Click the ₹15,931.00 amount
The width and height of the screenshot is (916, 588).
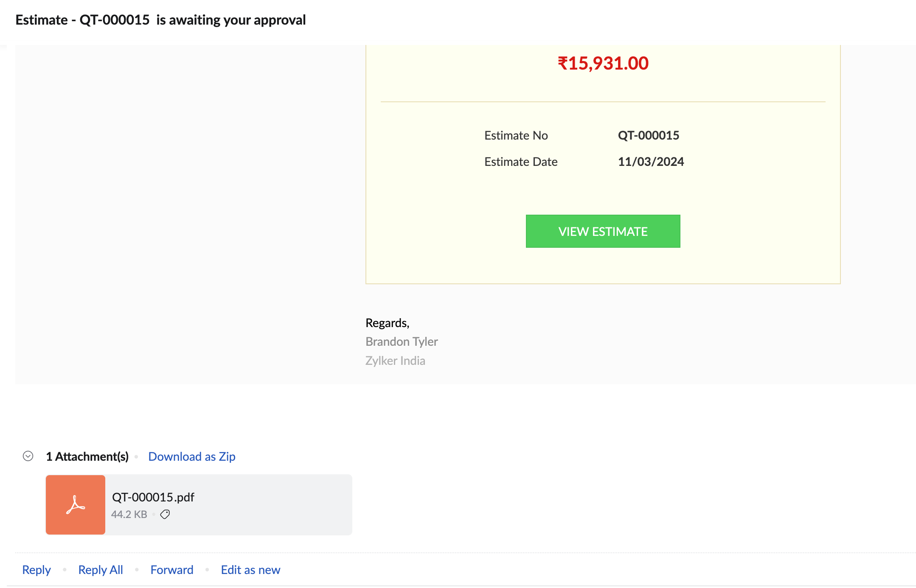[x=603, y=64]
